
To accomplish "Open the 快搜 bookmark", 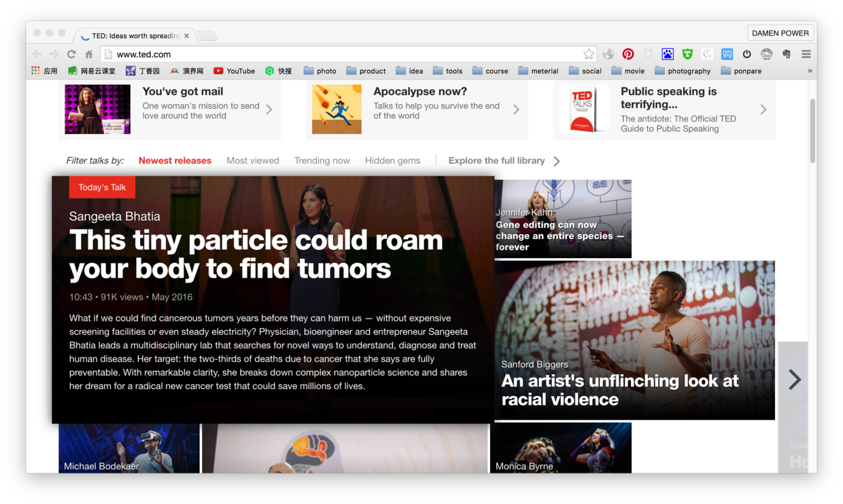I will pyautogui.click(x=278, y=71).
